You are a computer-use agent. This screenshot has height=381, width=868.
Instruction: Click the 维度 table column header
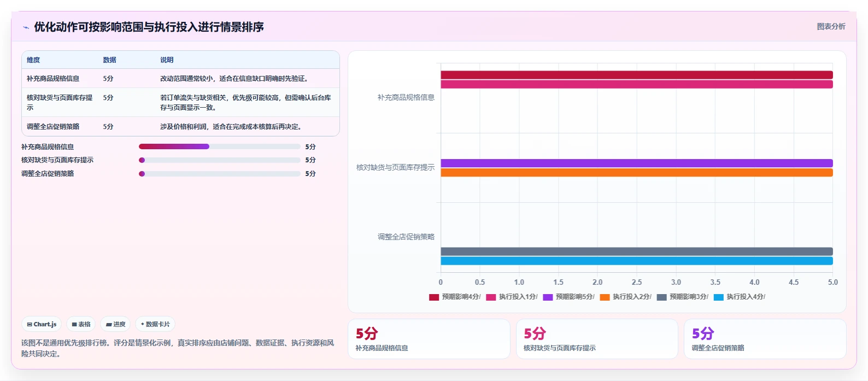pyautogui.click(x=33, y=60)
